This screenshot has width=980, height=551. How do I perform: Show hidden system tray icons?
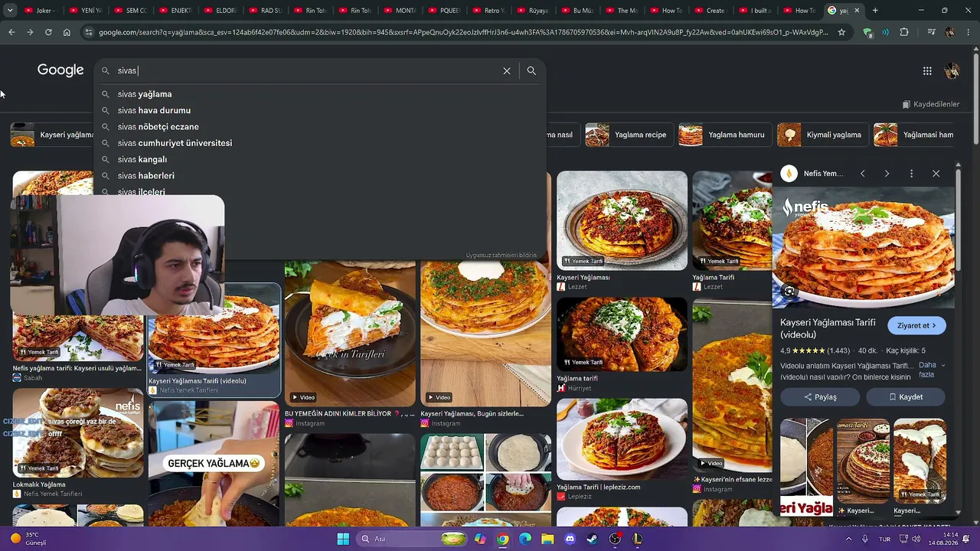click(x=848, y=539)
